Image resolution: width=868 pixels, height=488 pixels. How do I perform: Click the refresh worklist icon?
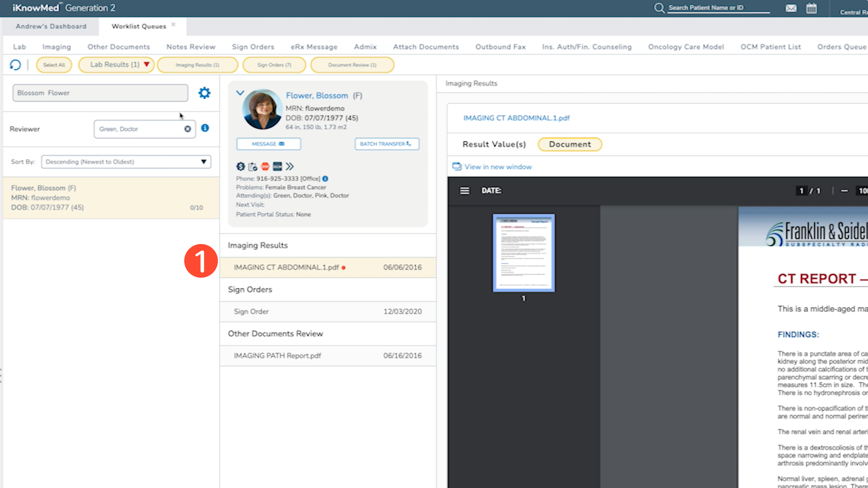pos(15,65)
